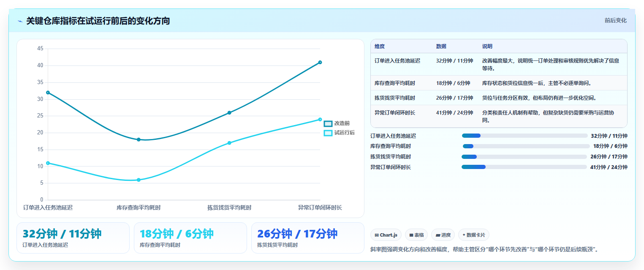Click x-axis label 订单进入任务池延迟

tap(48, 208)
